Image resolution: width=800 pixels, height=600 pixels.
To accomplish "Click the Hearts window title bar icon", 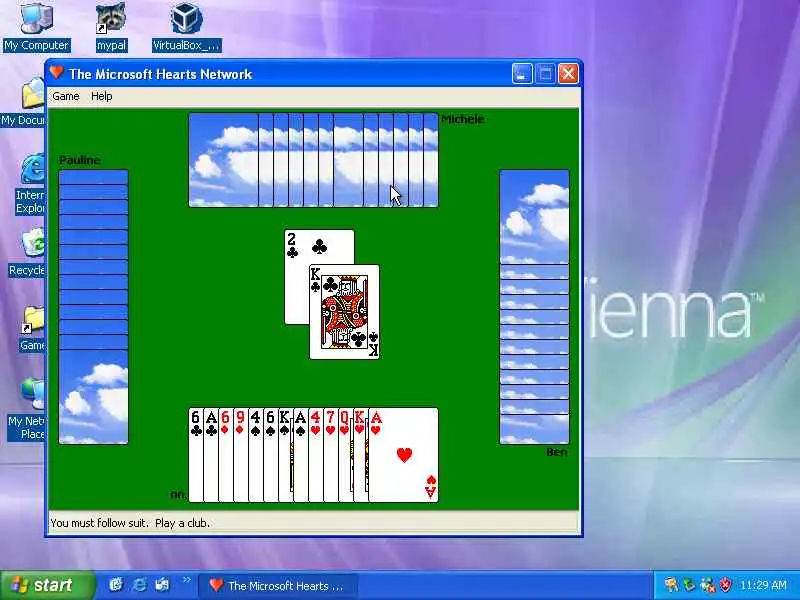I will tap(57, 73).
